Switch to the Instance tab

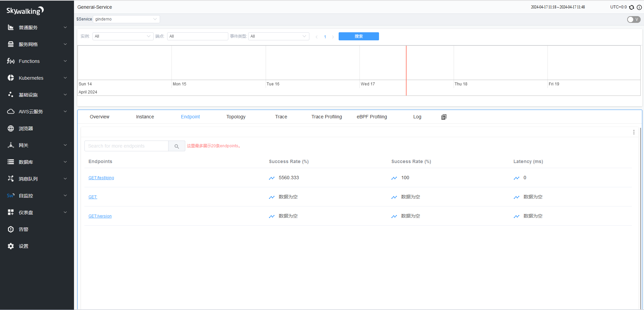coord(145,117)
